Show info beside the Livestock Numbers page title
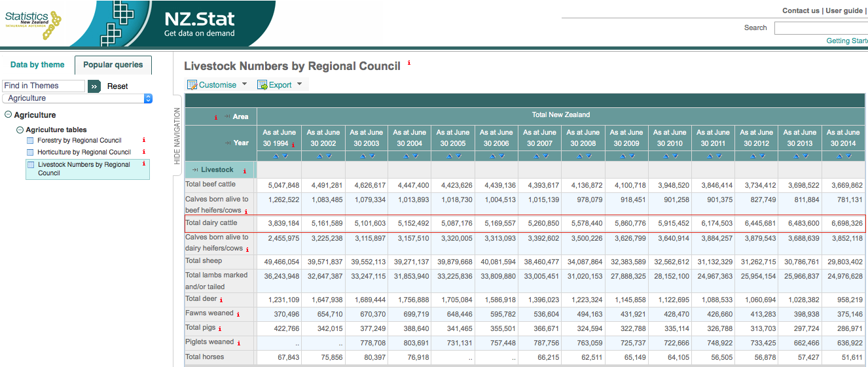 pyautogui.click(x=409, y=63)
